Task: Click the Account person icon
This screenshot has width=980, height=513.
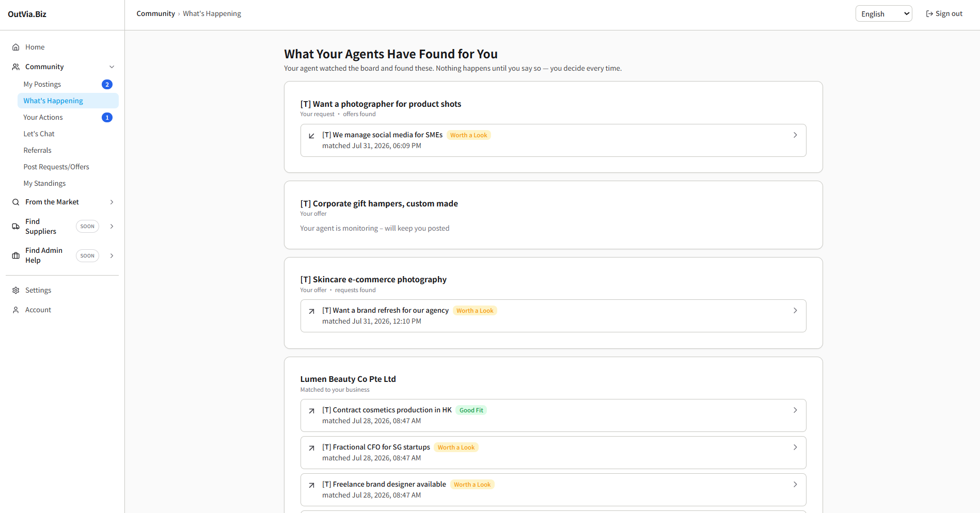Action: coord(16,310)
